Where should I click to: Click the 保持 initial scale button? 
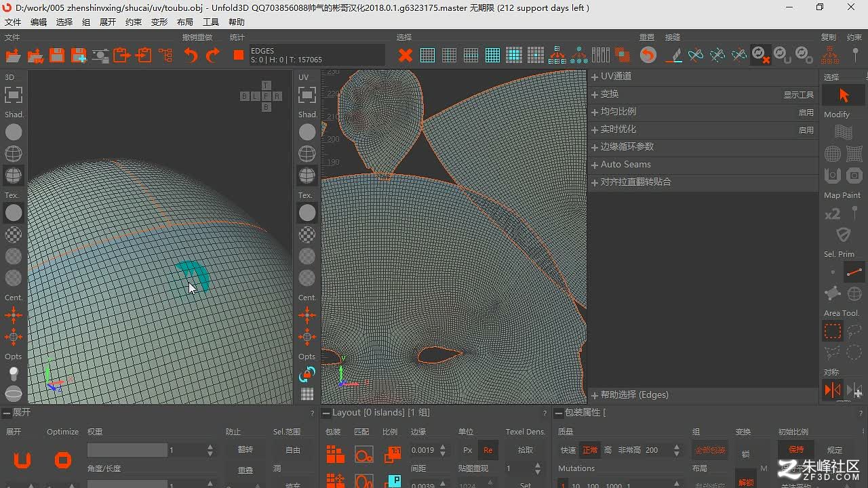tap(795, 449)
